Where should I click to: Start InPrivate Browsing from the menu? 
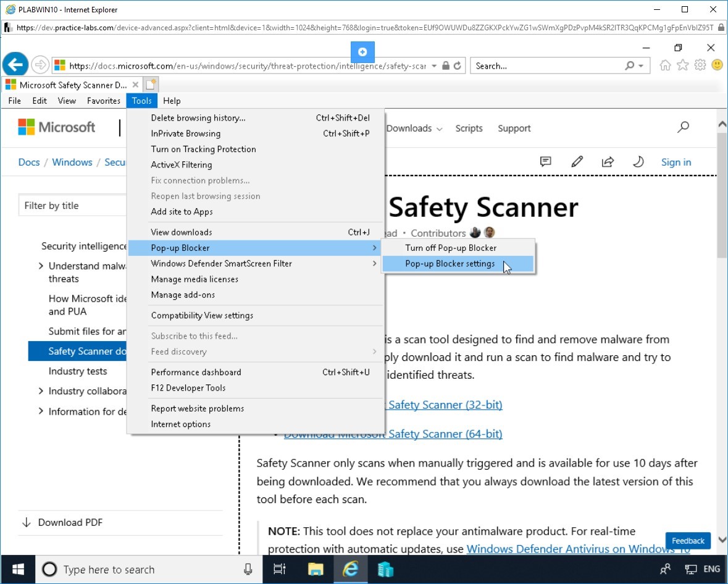(256, 134)
